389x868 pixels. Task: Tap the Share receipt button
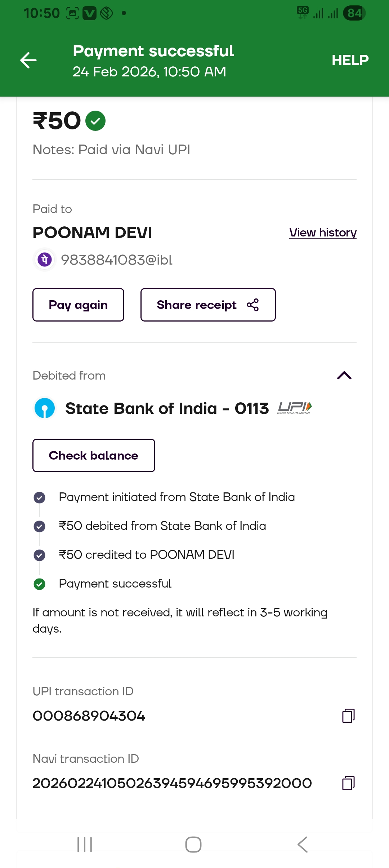point(208,305)
